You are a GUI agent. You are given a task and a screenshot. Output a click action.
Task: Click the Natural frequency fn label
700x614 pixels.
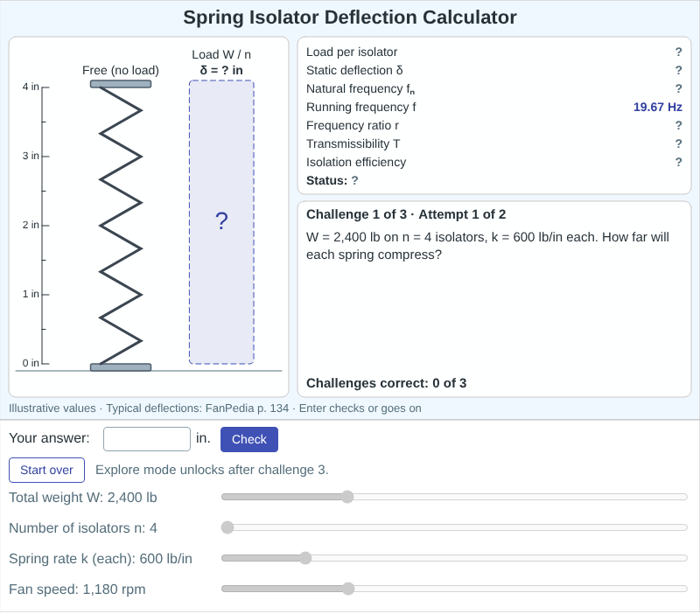[x=360, y=89]
